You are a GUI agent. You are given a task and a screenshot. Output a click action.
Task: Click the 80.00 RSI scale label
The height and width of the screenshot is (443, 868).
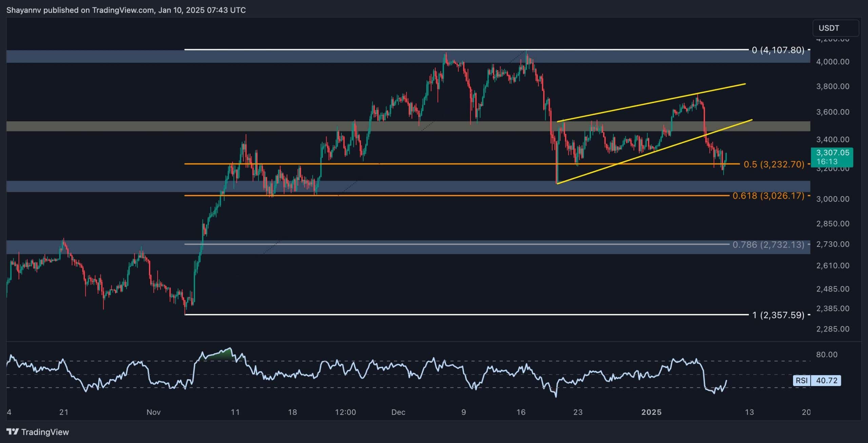click(827, 355)
